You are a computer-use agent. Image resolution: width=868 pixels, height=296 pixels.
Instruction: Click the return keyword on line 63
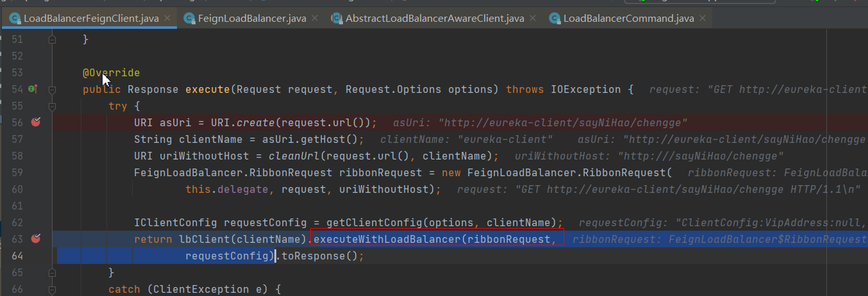coord(153,239)
